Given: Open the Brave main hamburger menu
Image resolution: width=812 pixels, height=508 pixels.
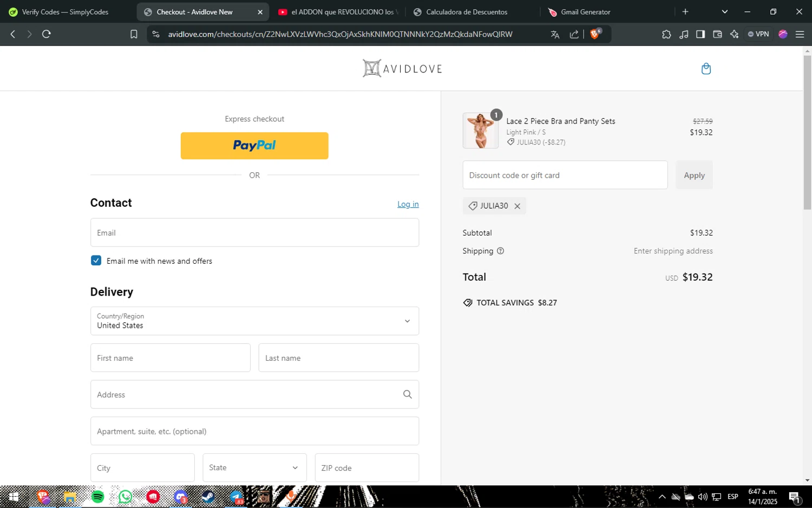Looking at the screenshot, I should 800,34.
